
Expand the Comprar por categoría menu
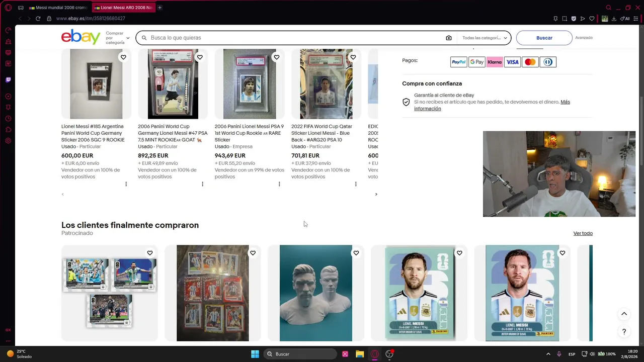pos(118,38)
